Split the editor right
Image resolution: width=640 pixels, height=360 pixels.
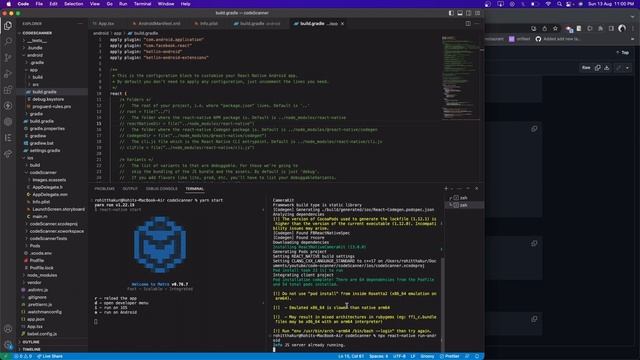coord(468,24)
